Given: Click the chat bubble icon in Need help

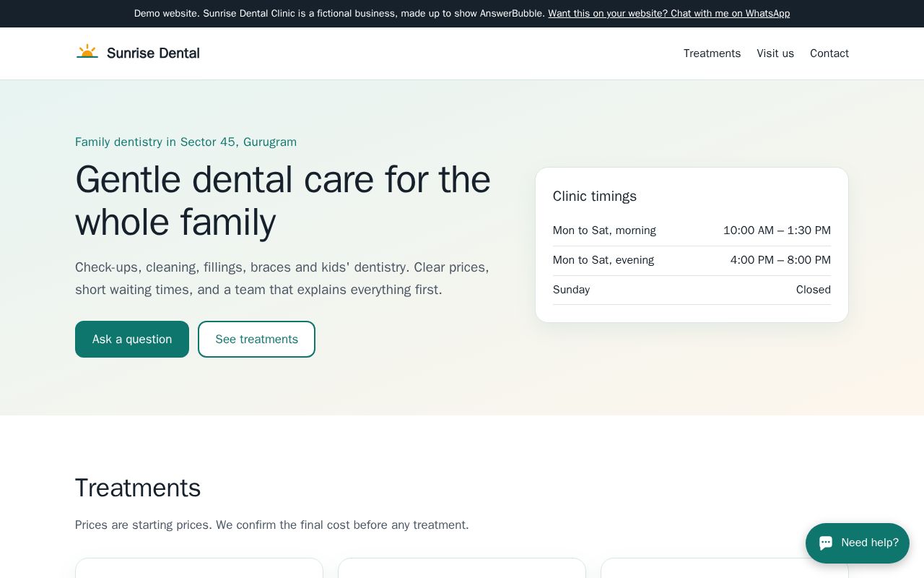Looking at the screenshot, I should (826, 543).
